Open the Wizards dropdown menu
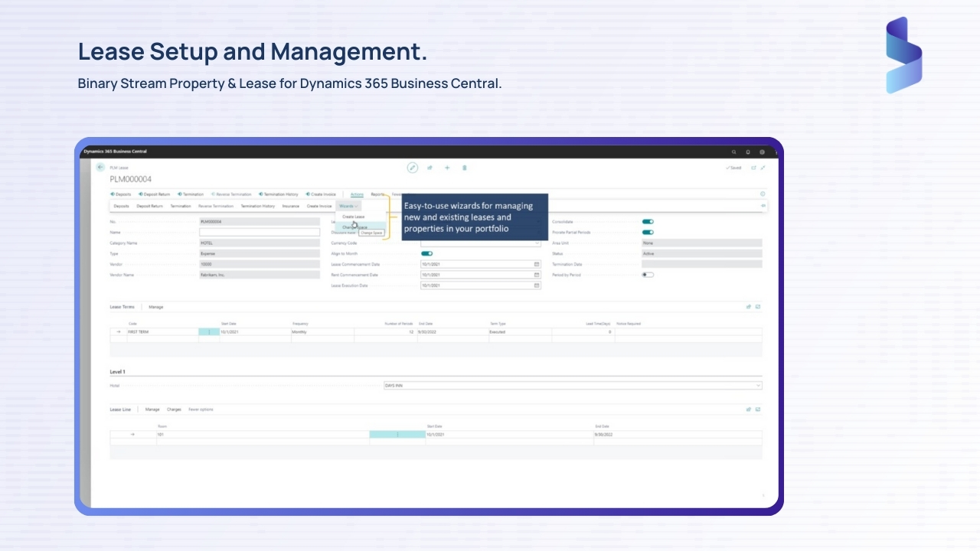The image size is (980, 551). 348,206
